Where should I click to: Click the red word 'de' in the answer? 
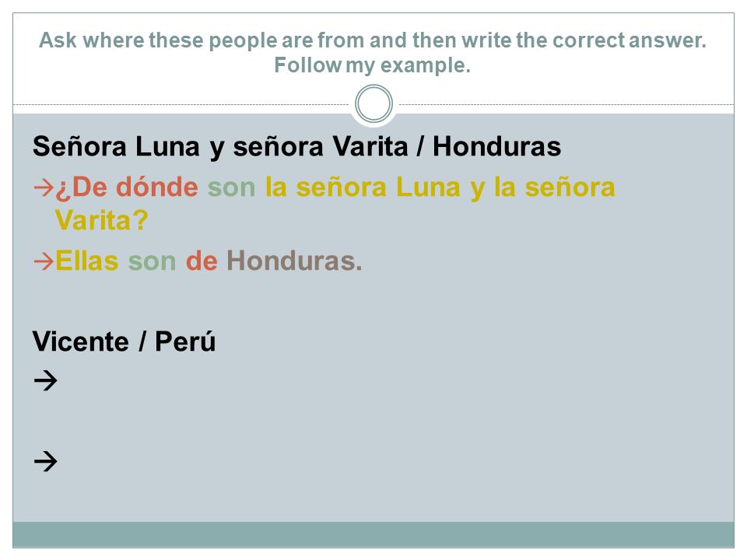coord(202,261)
